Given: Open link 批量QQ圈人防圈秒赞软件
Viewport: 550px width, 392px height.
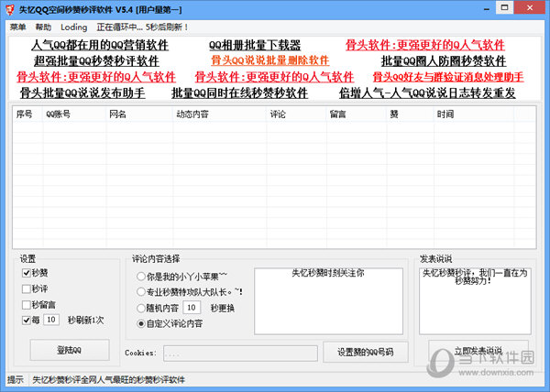Looking at the screenshot, I should tap(444, 61).
